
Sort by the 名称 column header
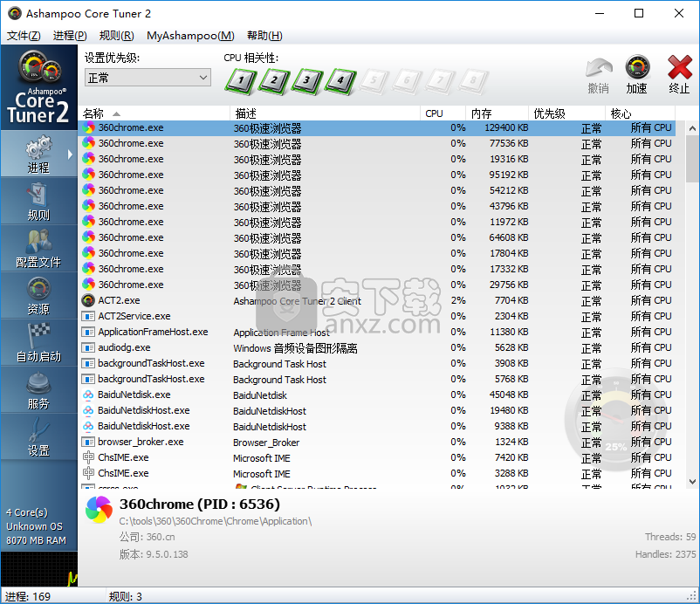pyautogui.click(x=154, y=113)
